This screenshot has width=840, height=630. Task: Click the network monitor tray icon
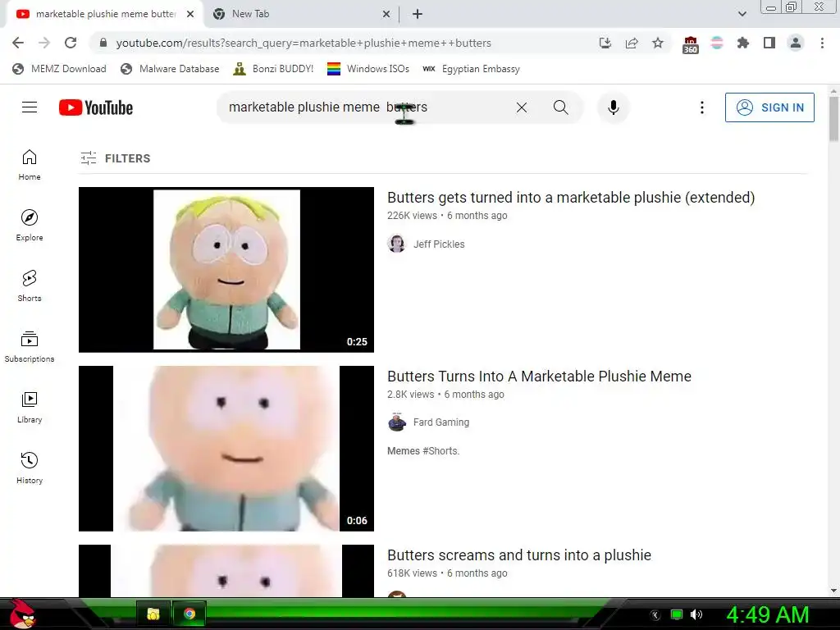click(x=677, y=614)
